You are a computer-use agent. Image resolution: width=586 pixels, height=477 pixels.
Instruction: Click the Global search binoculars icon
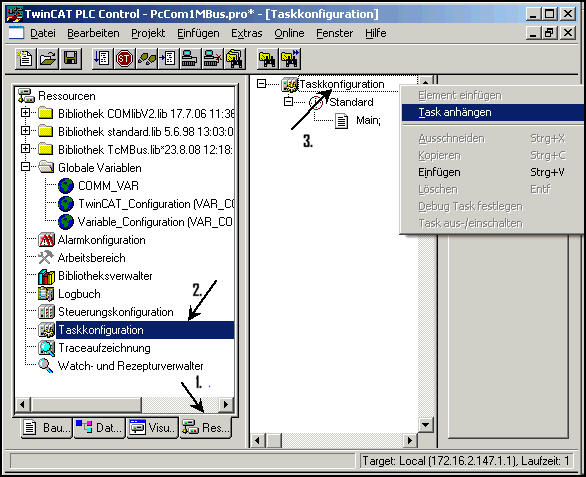(235, 59)
